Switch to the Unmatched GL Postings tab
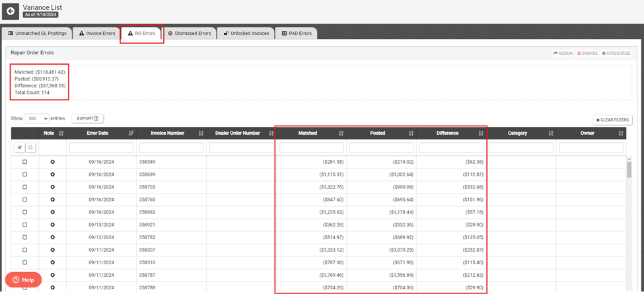 (37, 33)
